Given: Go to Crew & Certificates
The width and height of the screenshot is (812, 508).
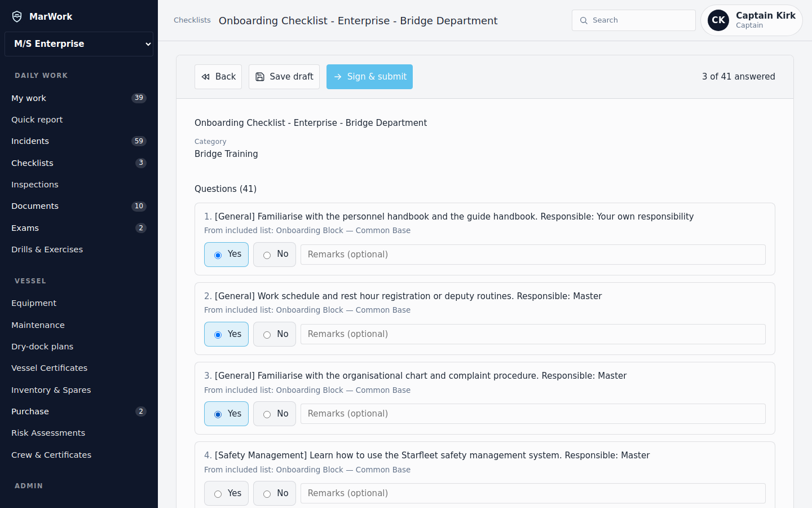Looking at the screenshot, I should tap(79, 455).
